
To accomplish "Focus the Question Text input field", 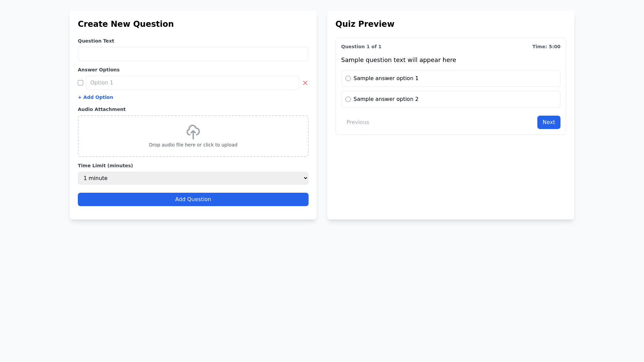I will tap(193, 54).
